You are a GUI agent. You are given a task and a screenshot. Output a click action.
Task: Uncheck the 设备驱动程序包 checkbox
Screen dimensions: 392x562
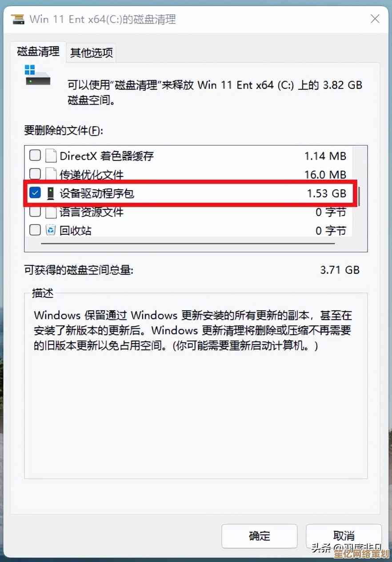pos(35,193)
